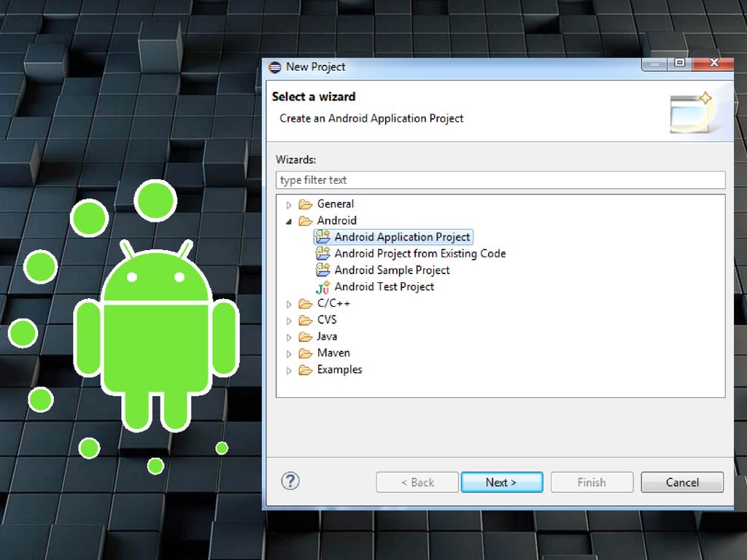Maximize the New Project dialog
The image size is (747, 560).
(680, 63)
